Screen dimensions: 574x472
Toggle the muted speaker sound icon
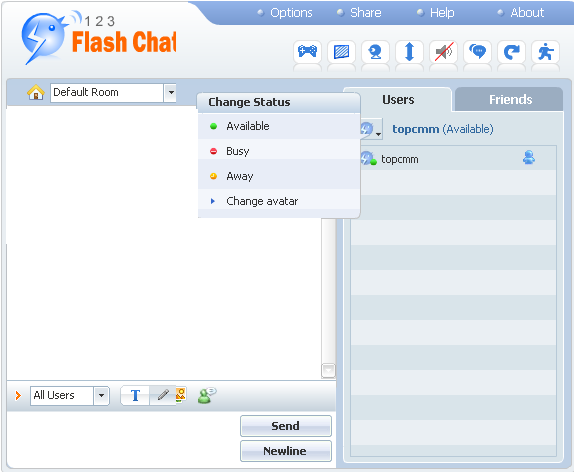click(x=443, y=52)
